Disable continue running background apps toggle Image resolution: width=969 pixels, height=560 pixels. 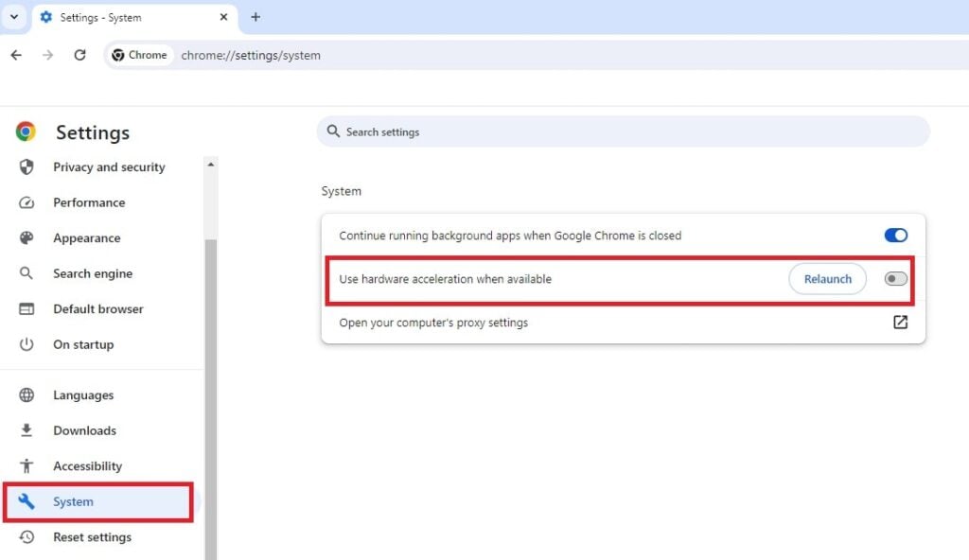[895, 236]
